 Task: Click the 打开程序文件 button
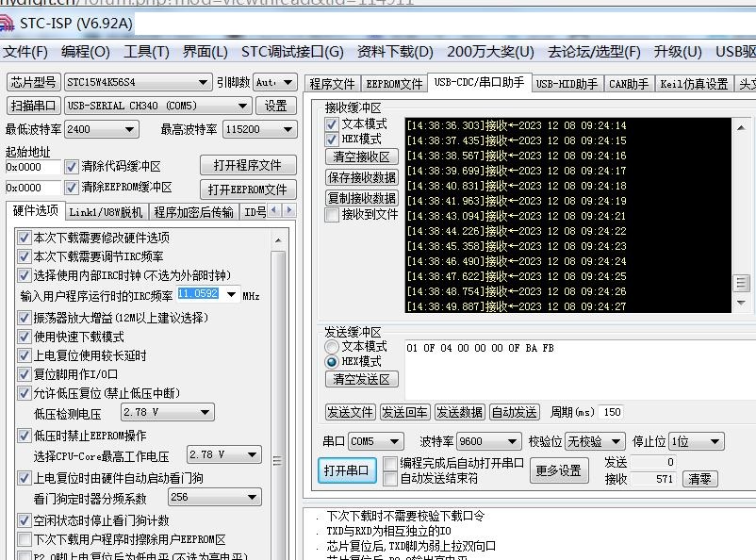tap(248, 165)
